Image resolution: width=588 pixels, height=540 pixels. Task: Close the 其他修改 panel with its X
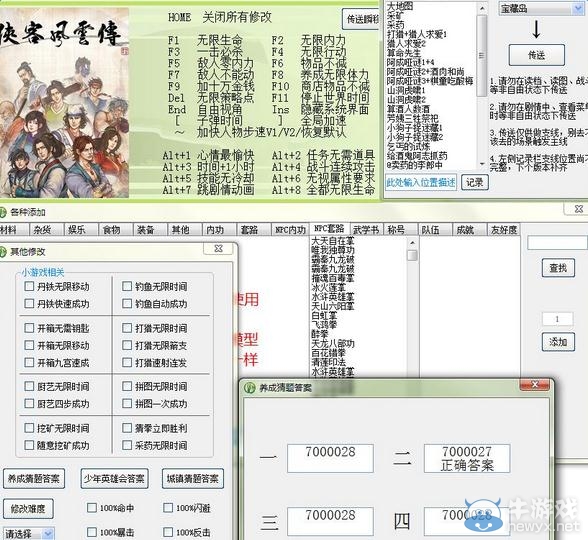[219, 249]
